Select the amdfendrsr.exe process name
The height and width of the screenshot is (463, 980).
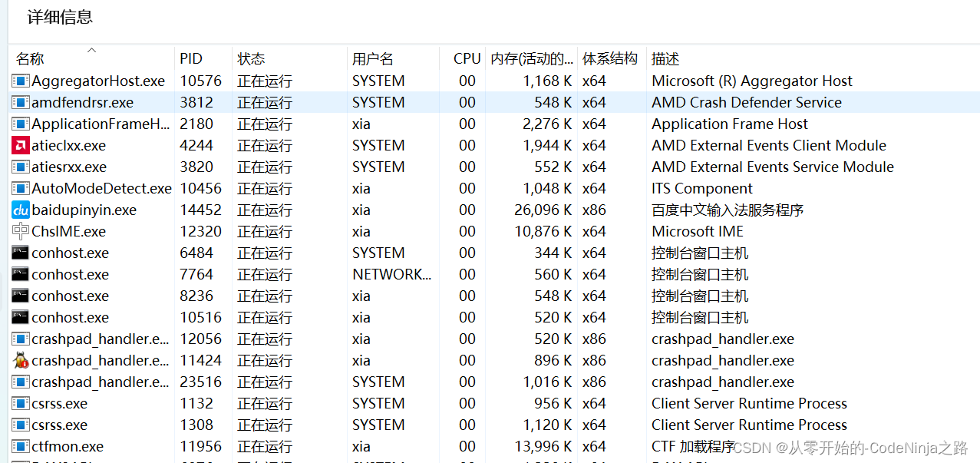coord(82,102)
